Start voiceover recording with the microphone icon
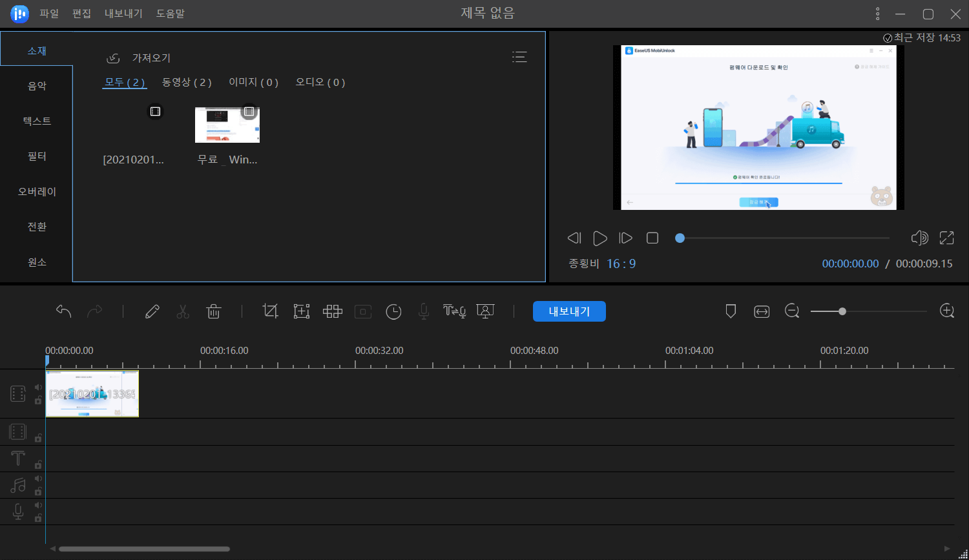This screenshot has height=560, width=969. 423,311
